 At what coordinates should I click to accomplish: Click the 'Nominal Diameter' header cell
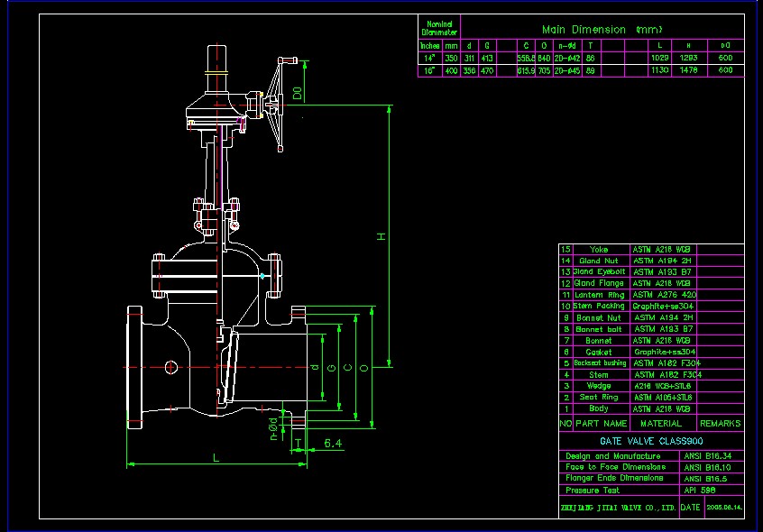439,28
